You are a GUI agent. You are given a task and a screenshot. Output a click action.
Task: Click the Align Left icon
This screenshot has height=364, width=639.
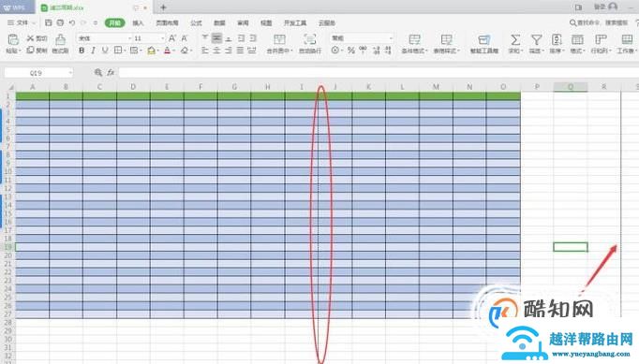click(205, 51)
